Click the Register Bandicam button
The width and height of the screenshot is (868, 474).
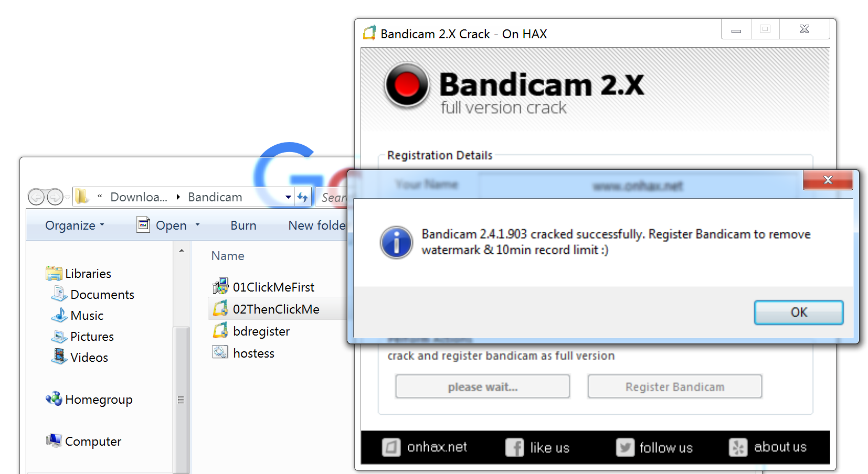pyautogui.click(x=674, y=386)
